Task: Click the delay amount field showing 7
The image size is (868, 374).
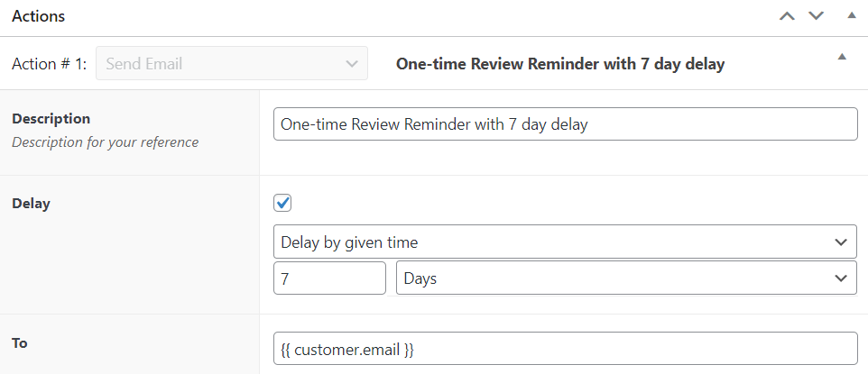Action: 329,278
